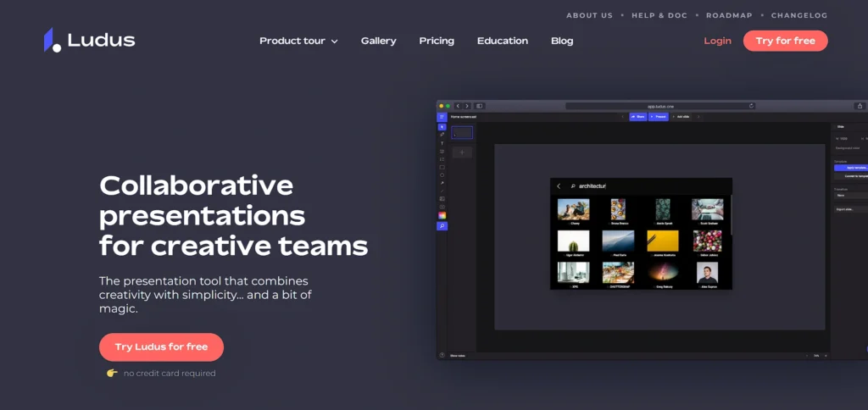The width and height of the screenshot is (868, 410).
Task: Select the cactus photo thumbnail
Action: click(x=573, y=241)
